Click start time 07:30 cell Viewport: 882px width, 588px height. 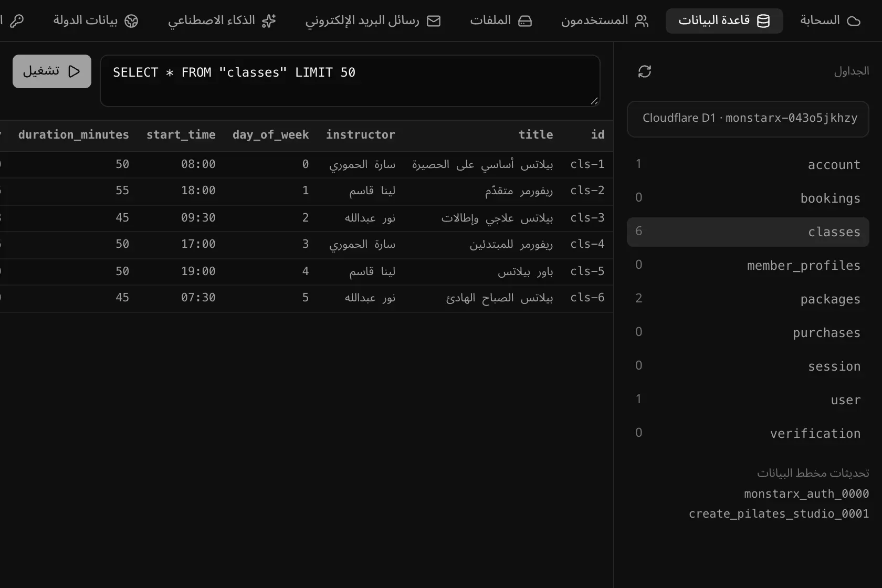tap(198, 298)
